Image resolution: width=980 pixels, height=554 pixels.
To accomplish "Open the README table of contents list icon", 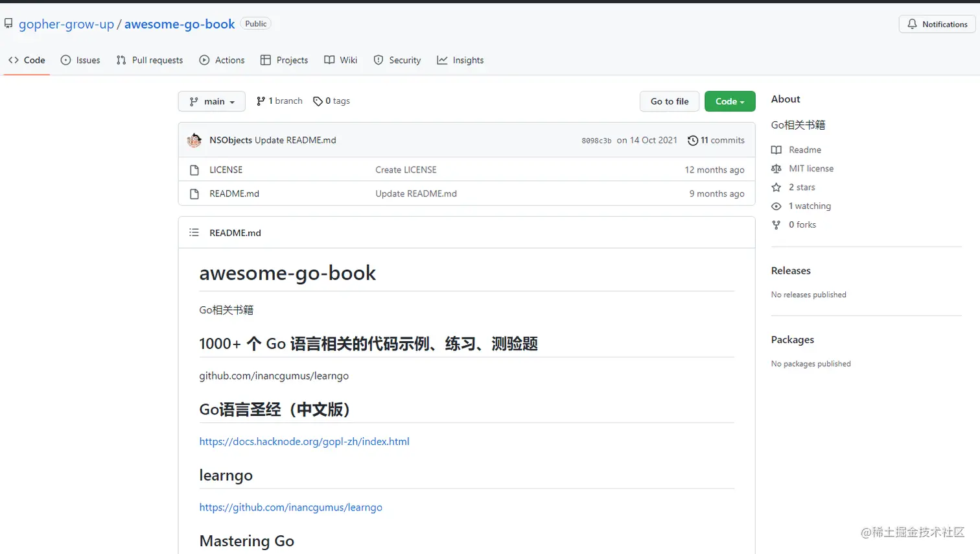I will pos(194,232).
